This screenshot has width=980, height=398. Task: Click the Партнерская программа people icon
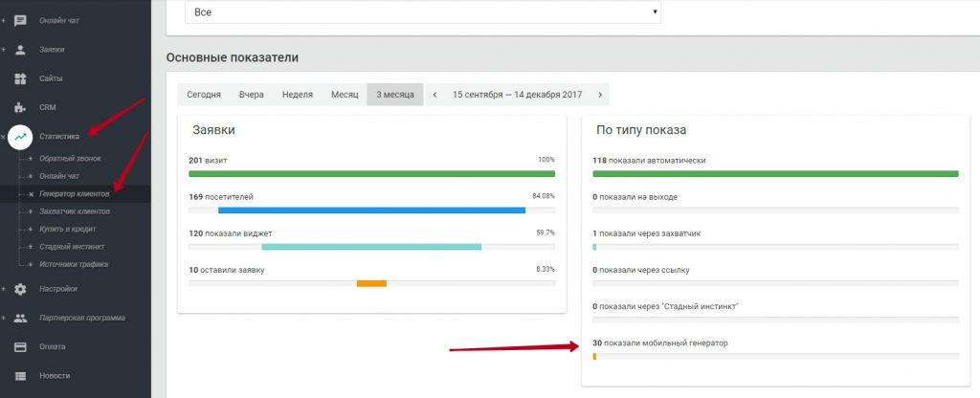[21, 318]
